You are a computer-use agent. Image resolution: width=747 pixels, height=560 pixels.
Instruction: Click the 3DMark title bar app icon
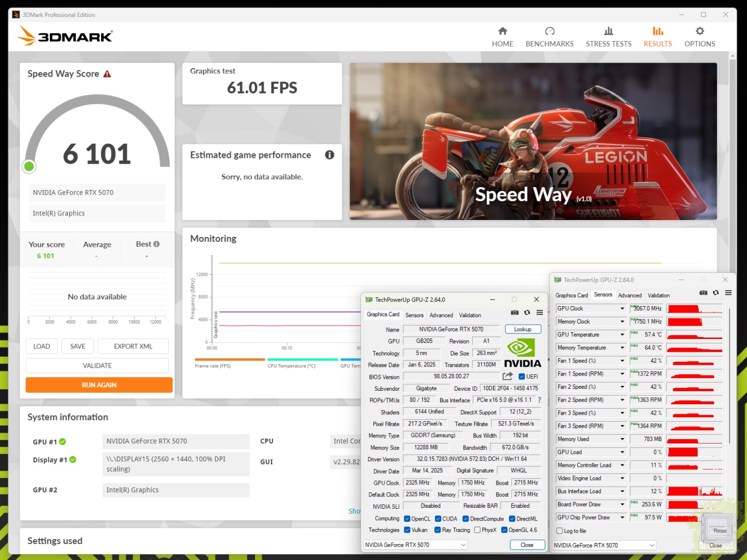15,15
